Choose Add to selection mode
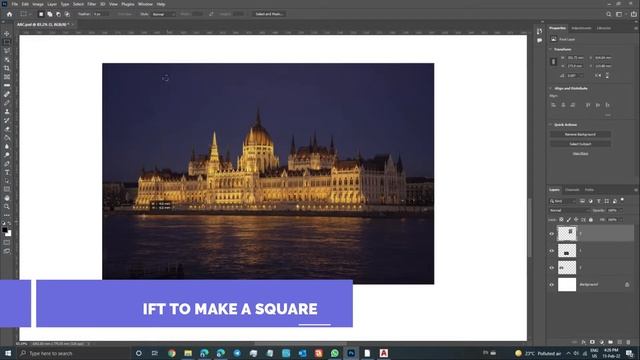Image resolution: width=640 pixels, height=360 pixels. click(x=50, y=14)
